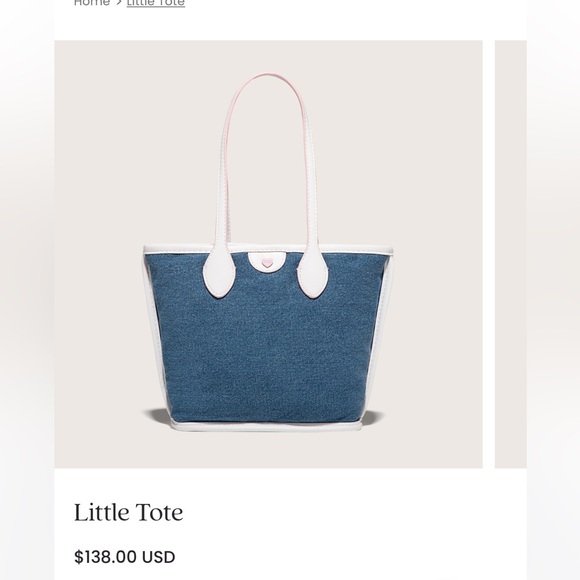
Task: Open the Little Tote breadcrumb link
Action: [x=156, y=3]
